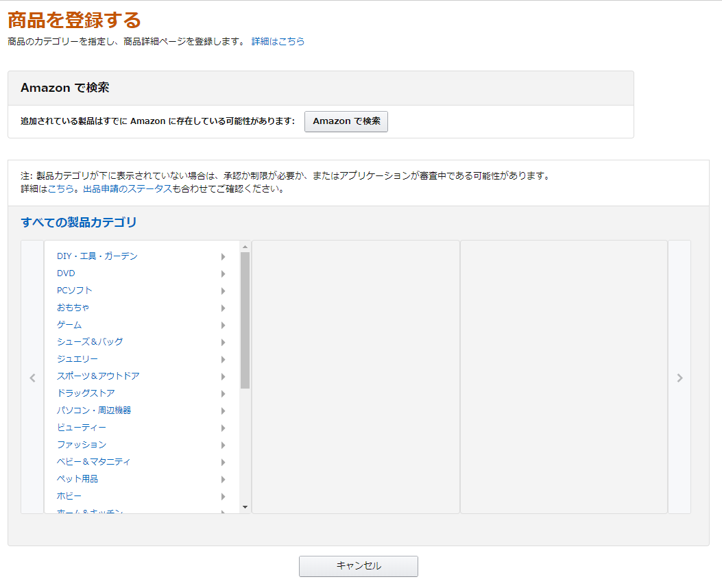Expand the DIY・工具・ガーデン arrow
Viewport: 722px width, 588px height.
pyautogui.click(x=224, y=257)
